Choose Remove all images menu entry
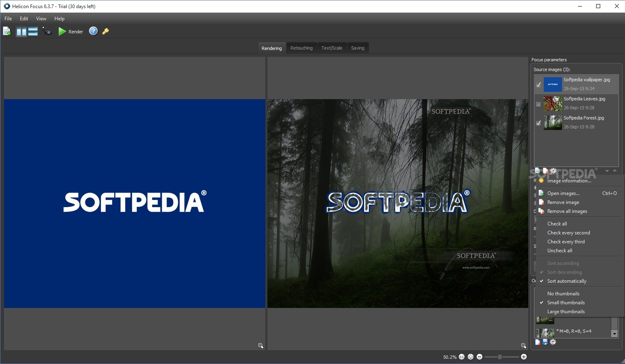 pyautogui.click(x=579, y=211)
